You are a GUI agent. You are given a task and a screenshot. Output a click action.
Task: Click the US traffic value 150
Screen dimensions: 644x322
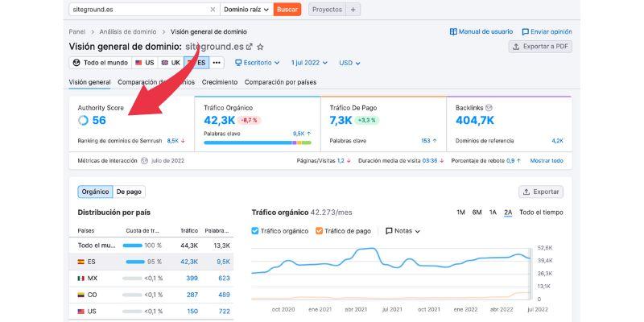click(192, 312)
